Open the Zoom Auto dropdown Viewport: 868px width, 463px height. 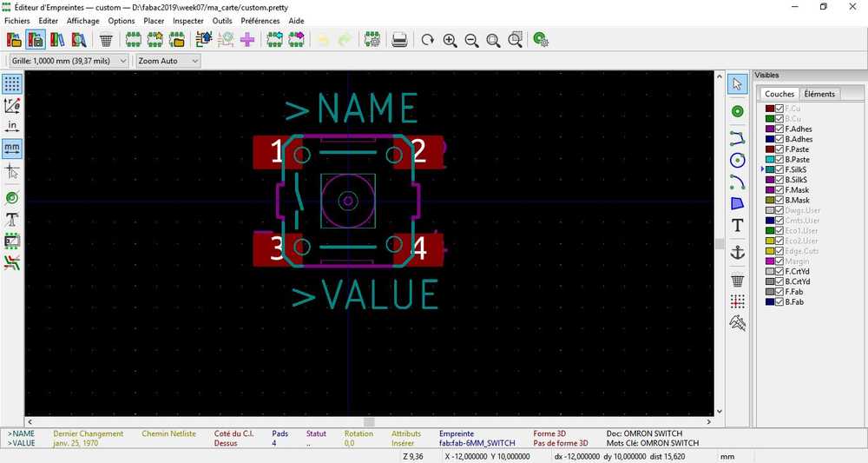[x=168, y=61]
